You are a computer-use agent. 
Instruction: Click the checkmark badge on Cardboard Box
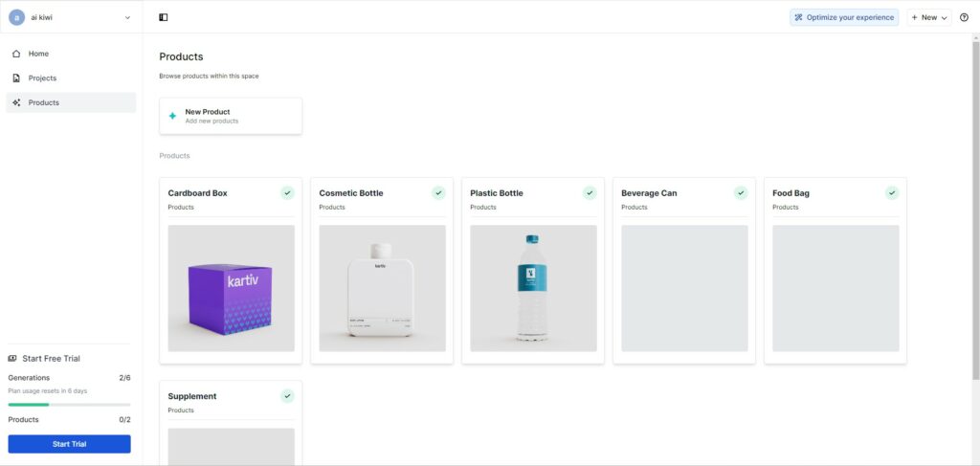(x=287, y=193)
